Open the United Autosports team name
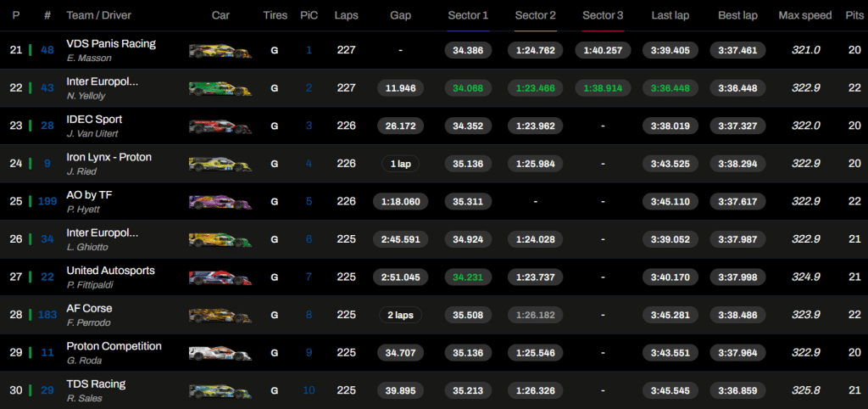This screenshot has width=868, height=409. coord(110,271)
